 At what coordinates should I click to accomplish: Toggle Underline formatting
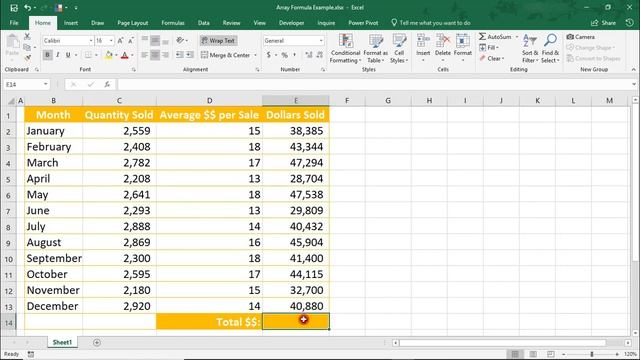[x=68, y=55]
